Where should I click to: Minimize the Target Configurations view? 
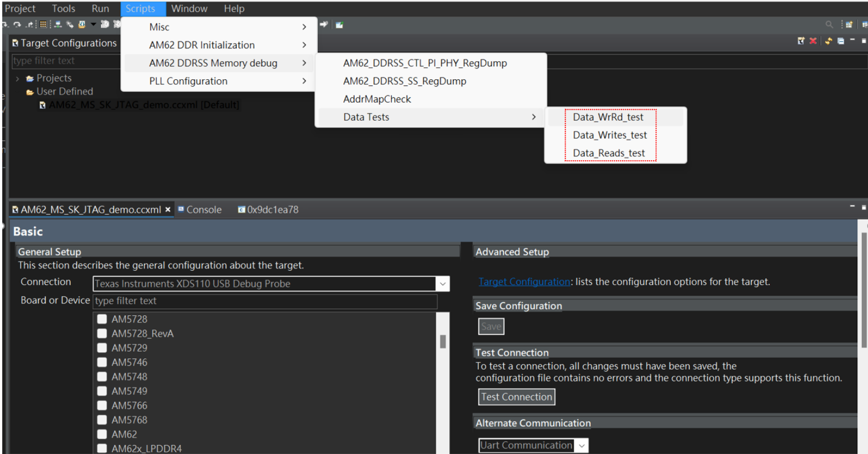pos(852,40)
